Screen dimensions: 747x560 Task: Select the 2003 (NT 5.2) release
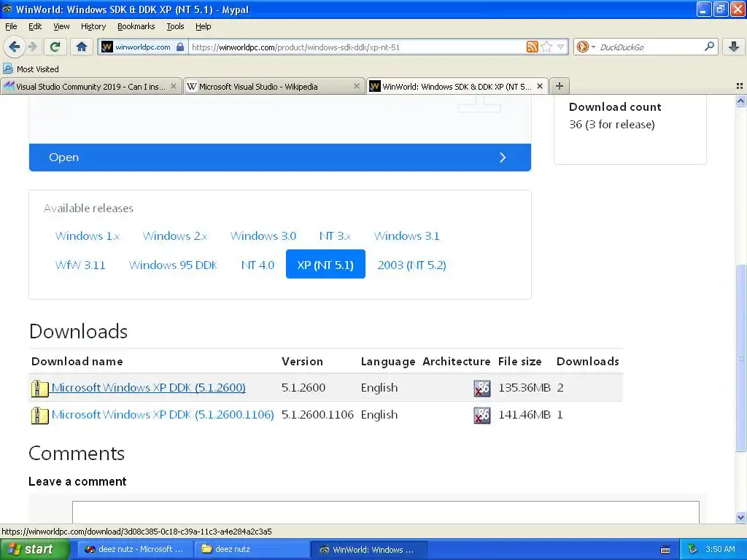pos(411,265)
